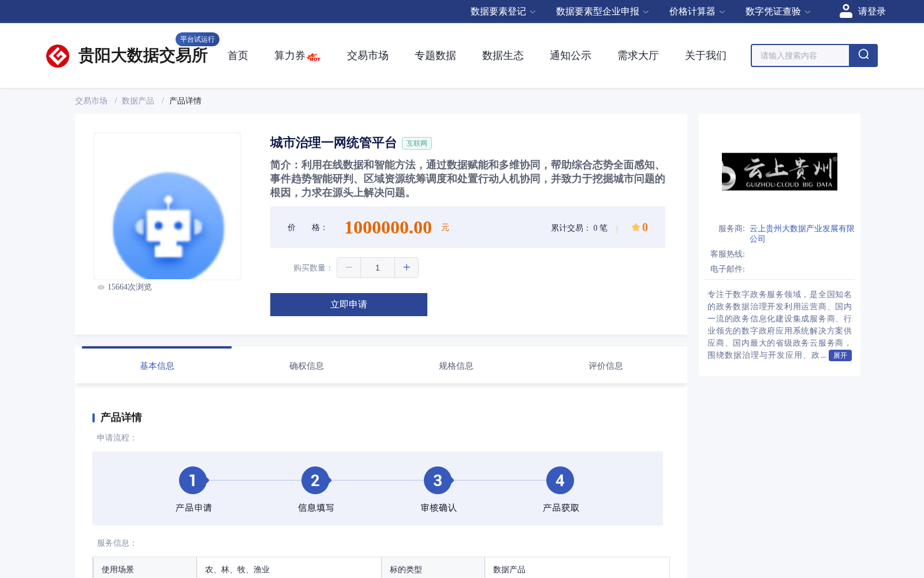Open 关于我们 navigation item
Image resolution: width=924 pixels, height=578 pixels.
[x=706, y=55]
